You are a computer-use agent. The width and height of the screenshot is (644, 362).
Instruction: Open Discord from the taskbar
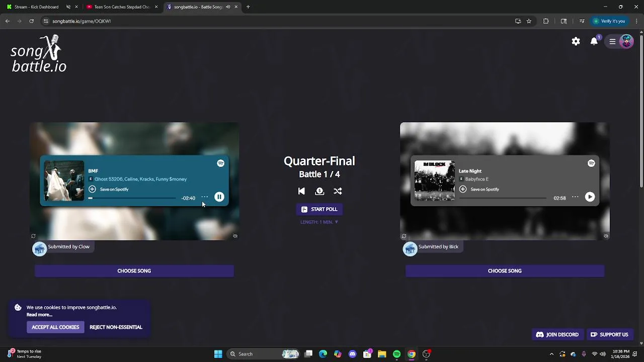click(352, 354)
